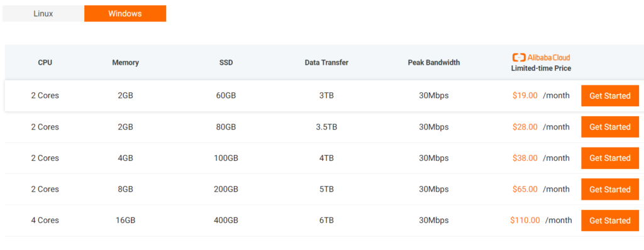Click the Peak Bandwidth column header

(x=434, y=63)
